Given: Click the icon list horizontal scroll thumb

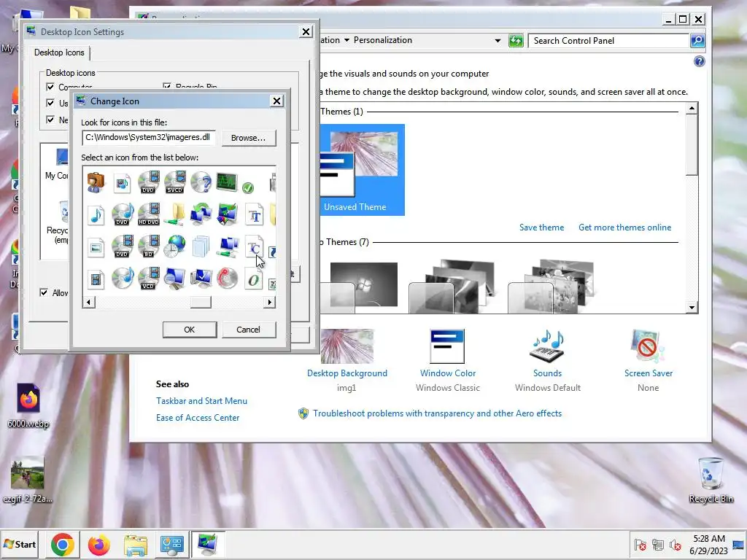Looking at the screenshot, I should click(x=201, y=302).
